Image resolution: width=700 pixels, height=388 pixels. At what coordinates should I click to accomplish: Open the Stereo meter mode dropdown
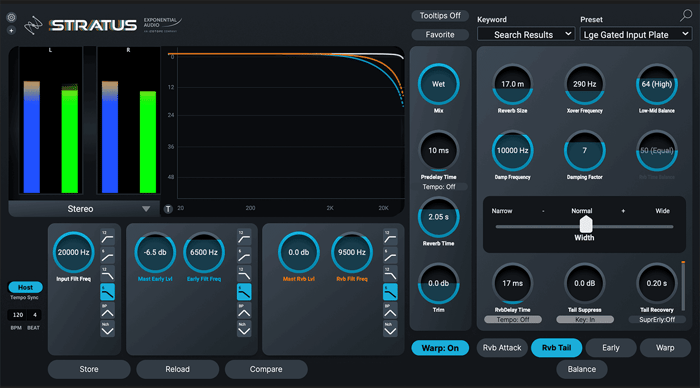[x=85, y=209]
